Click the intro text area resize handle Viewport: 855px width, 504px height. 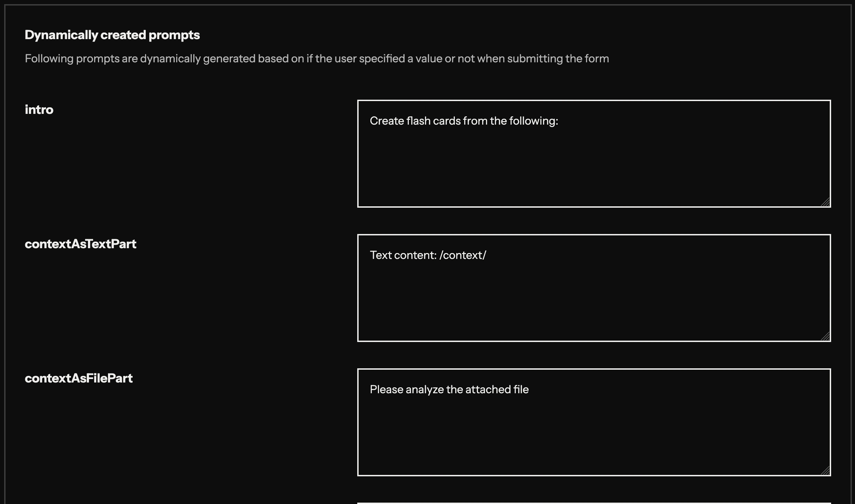tap(826, 202)
